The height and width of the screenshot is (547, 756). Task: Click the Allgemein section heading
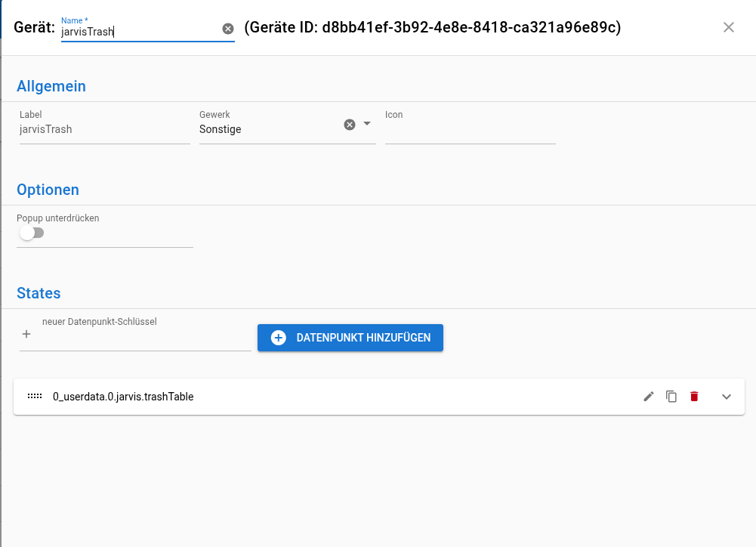click(x=51, y=86)
